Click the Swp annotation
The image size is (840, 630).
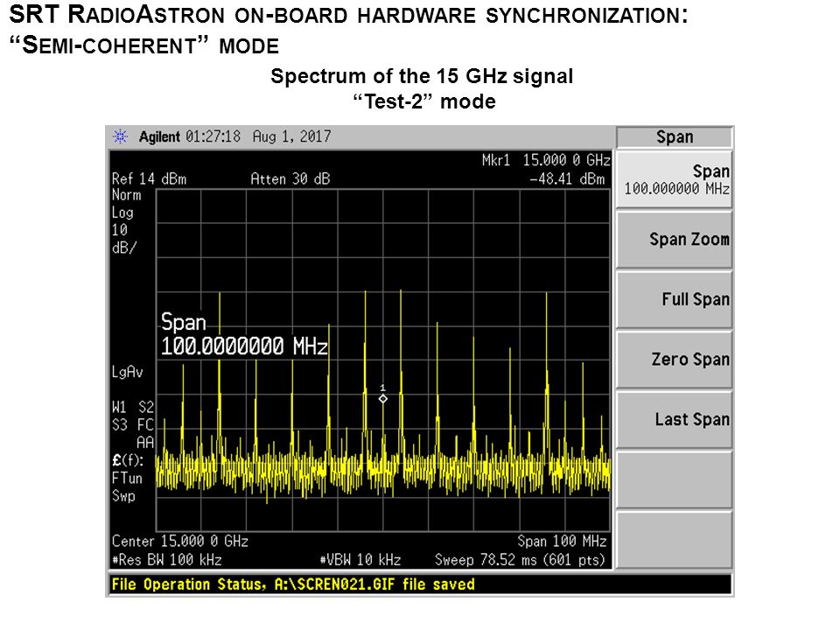pyautogui.click(x=123, y=496)
